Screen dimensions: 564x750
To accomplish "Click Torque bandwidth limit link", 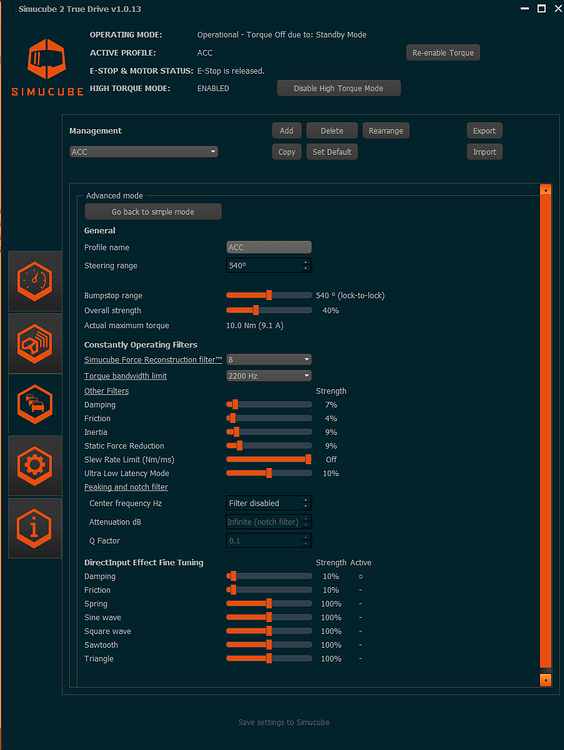I will [x=125, y=375].
